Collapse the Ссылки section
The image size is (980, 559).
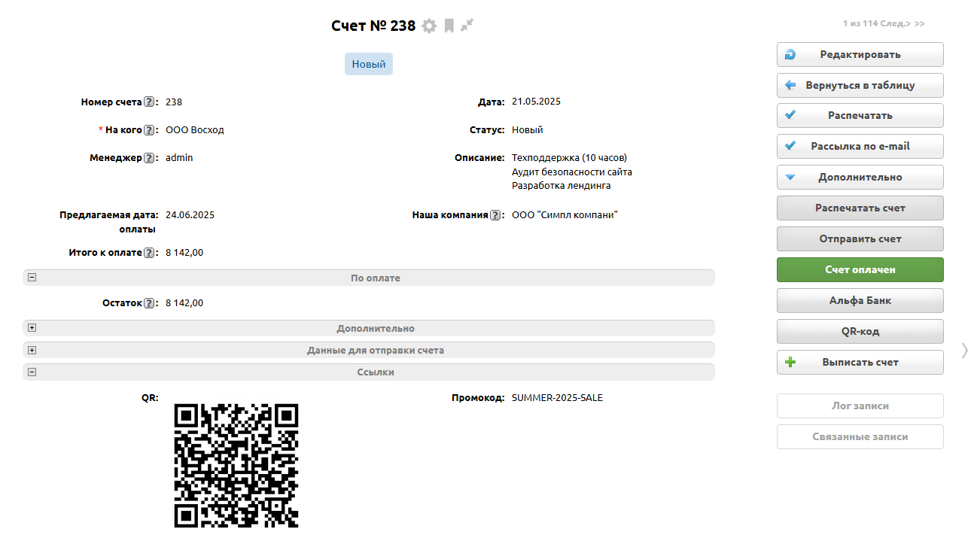pos(32,372)
